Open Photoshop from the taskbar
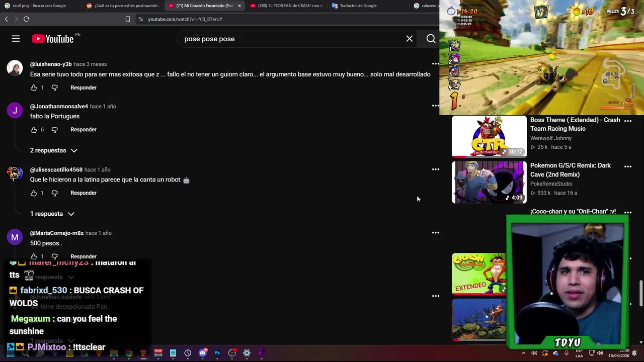 [x=217, y=353]
